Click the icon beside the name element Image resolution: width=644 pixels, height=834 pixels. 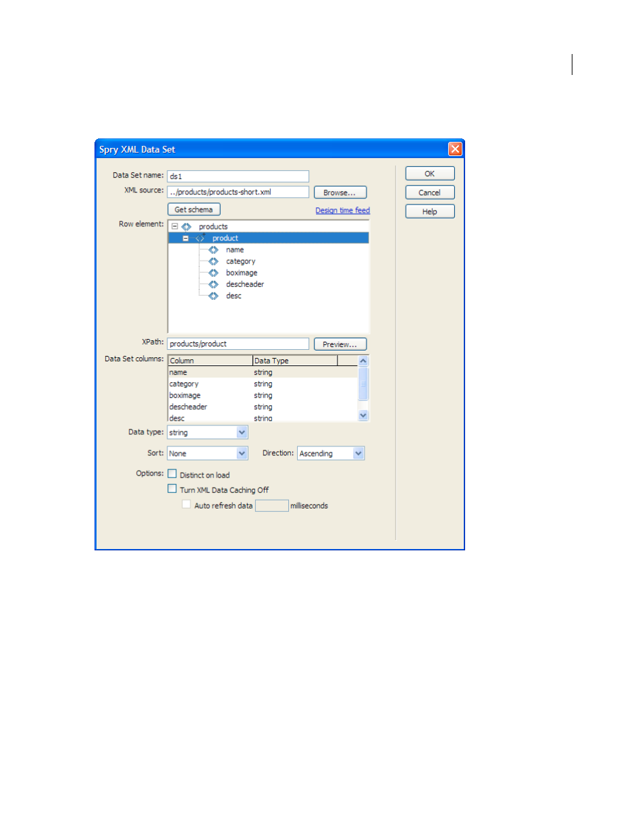(213, 250)
